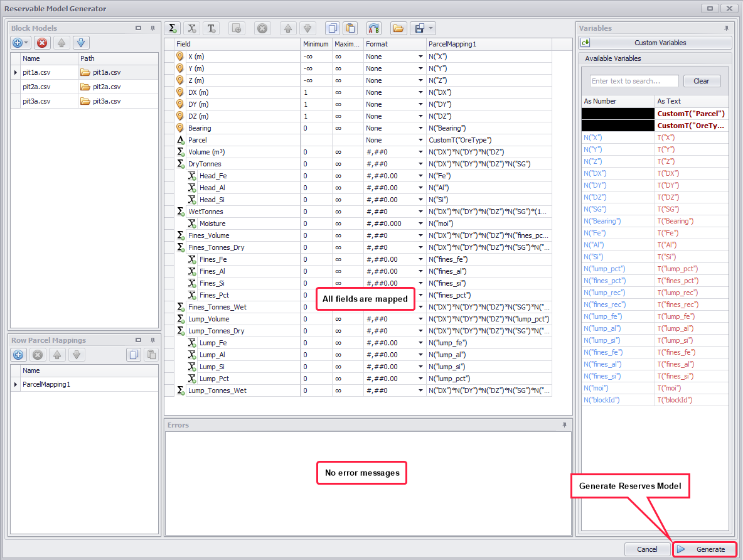Screen dimensions: 743x560
Task: Move block model down with blue arrow
Action: click(x=81, y=43)
